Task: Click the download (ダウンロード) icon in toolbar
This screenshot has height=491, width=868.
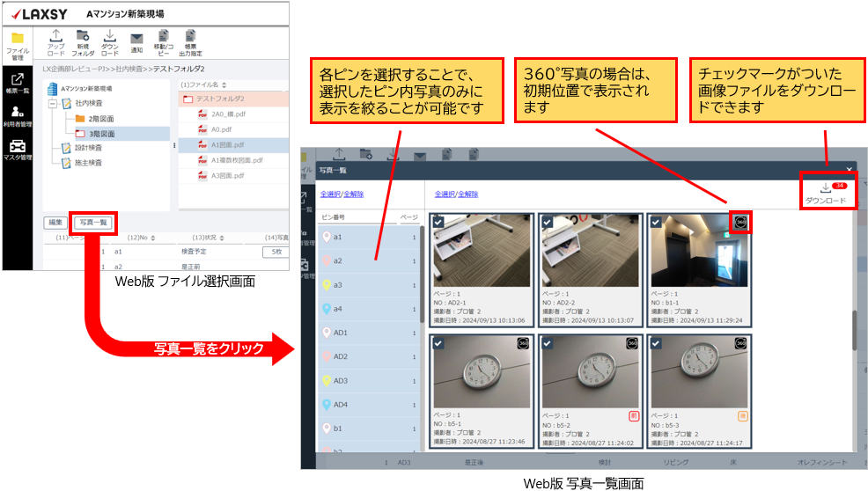Action: [110, 40]
